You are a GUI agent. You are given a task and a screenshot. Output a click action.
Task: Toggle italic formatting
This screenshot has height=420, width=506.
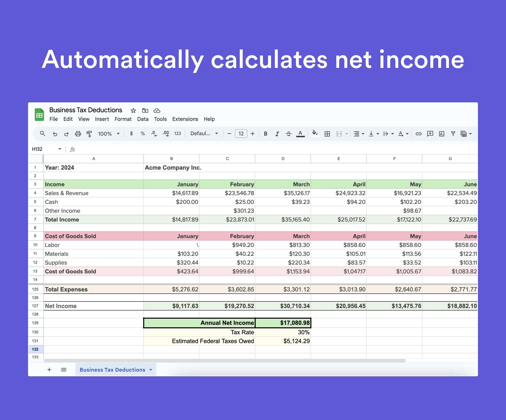(277, 134)
